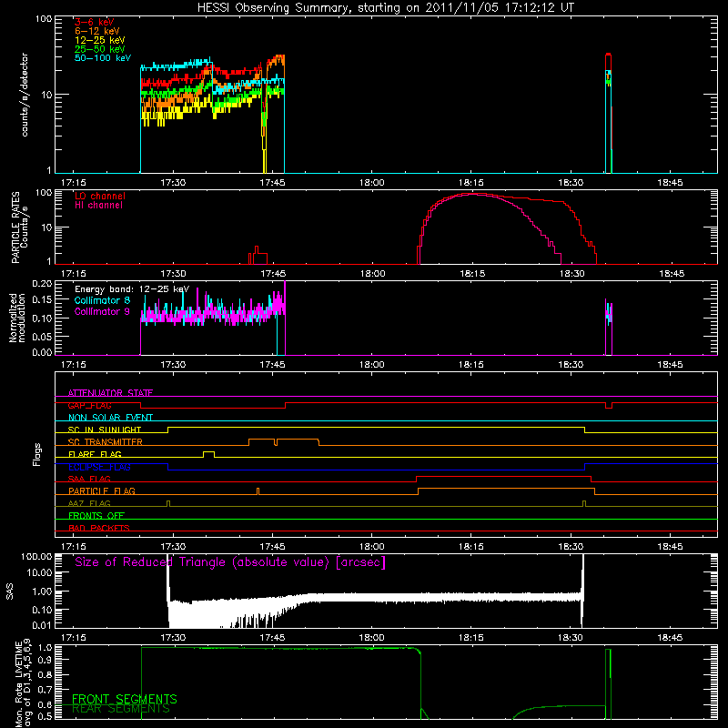728x728 pixels.
Task: Click the GAP_FLAG dip near 18:35
Action: click(x=609, y=405)
